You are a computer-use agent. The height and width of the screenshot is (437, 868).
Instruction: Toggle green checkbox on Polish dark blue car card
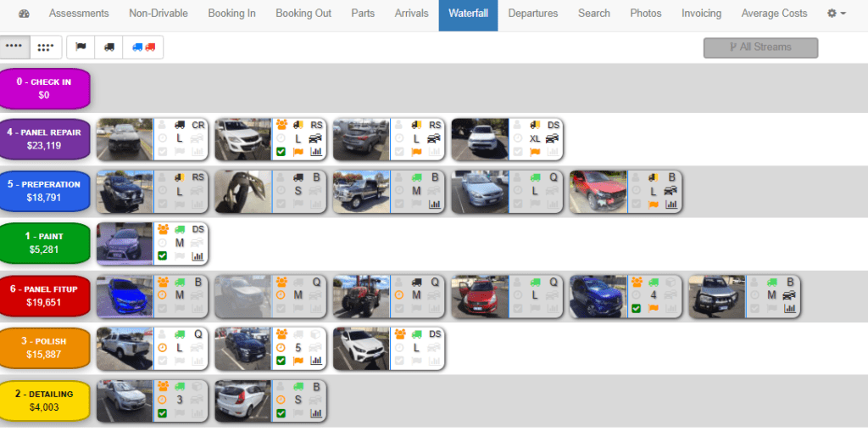click(x=281, y=361)
